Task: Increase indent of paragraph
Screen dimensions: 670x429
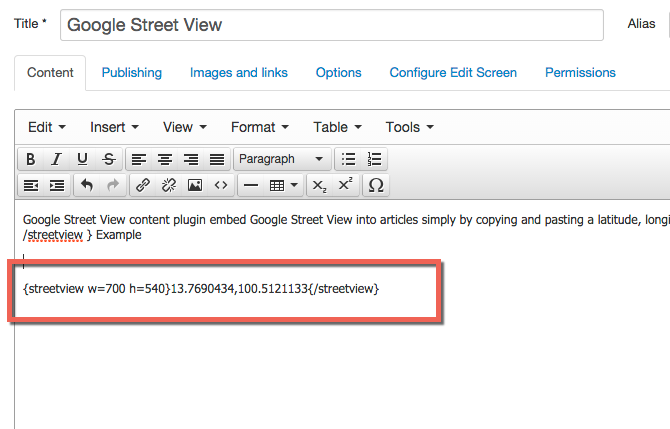Action: [57, 185]
